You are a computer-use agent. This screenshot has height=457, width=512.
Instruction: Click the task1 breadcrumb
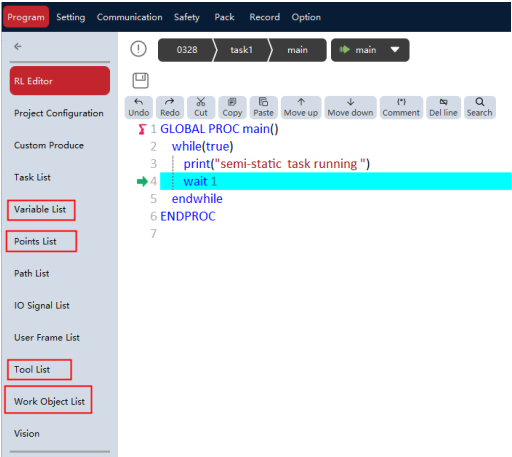(241, 50)
